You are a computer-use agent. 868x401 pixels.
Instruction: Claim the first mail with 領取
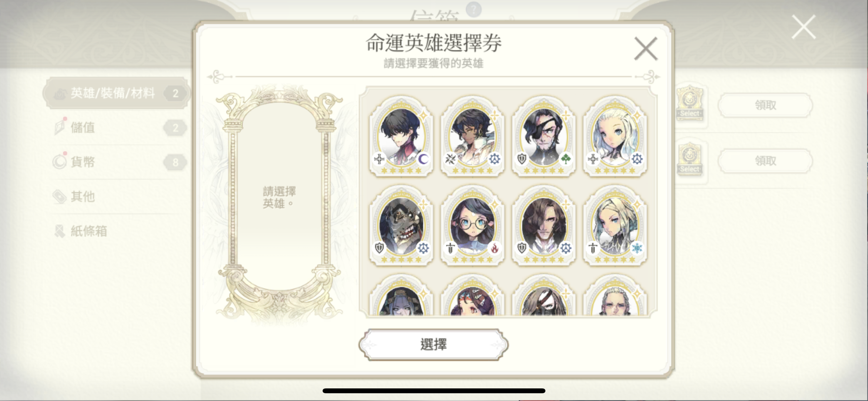coord(765,106)
